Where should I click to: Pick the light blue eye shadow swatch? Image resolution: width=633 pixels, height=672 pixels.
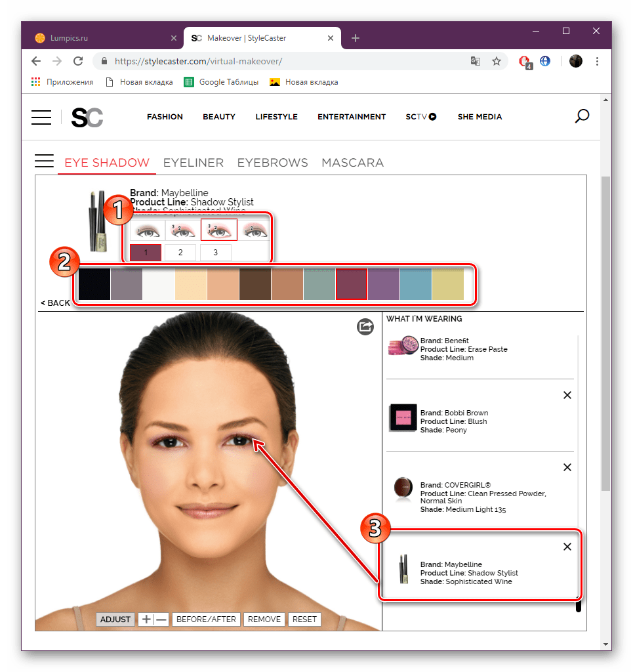click(416, 284)
